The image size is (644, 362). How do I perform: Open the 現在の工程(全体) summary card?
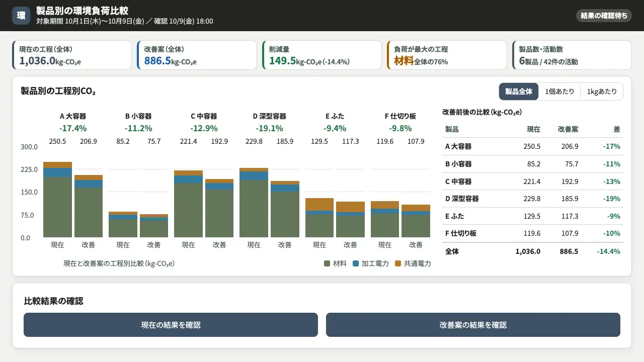point(72,55)
